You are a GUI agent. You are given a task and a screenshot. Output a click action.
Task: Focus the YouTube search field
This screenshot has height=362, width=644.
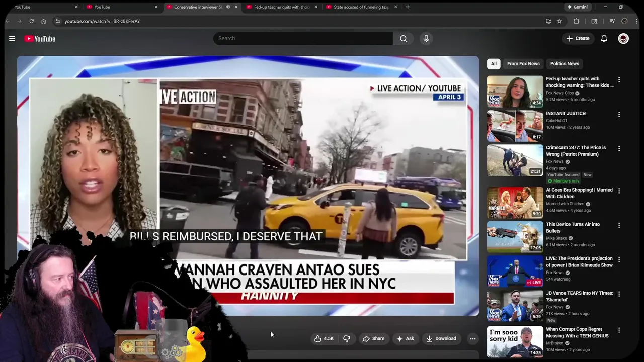[303, 38]
